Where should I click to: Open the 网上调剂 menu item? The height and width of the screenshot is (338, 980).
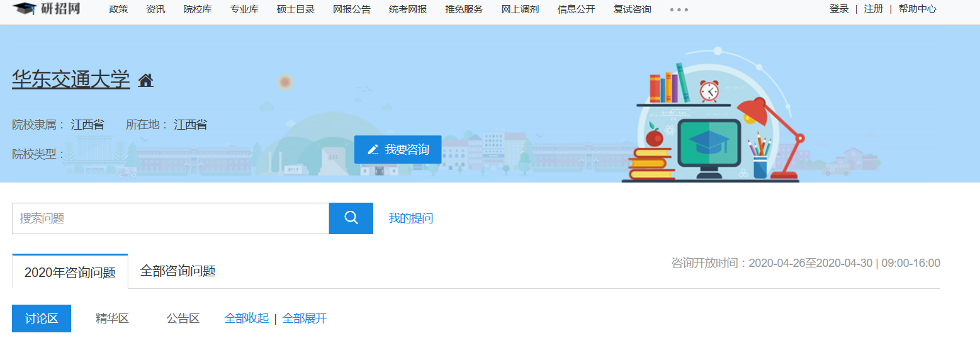520,9
